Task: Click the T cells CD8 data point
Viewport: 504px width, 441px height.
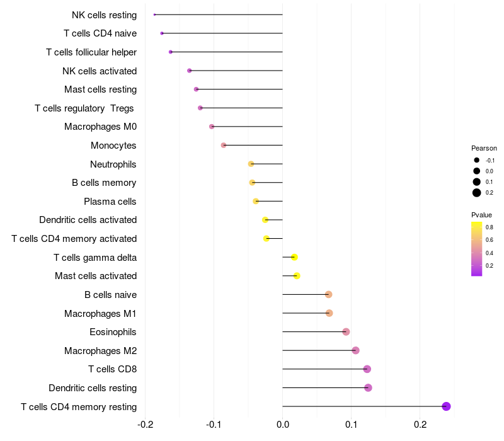Action: click(x=367, y=369)
